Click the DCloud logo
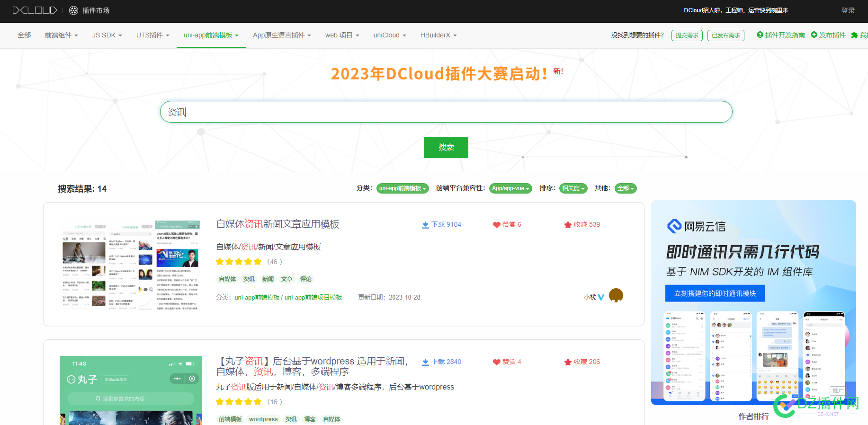This screenshot has height=425, width=868. 35,10
